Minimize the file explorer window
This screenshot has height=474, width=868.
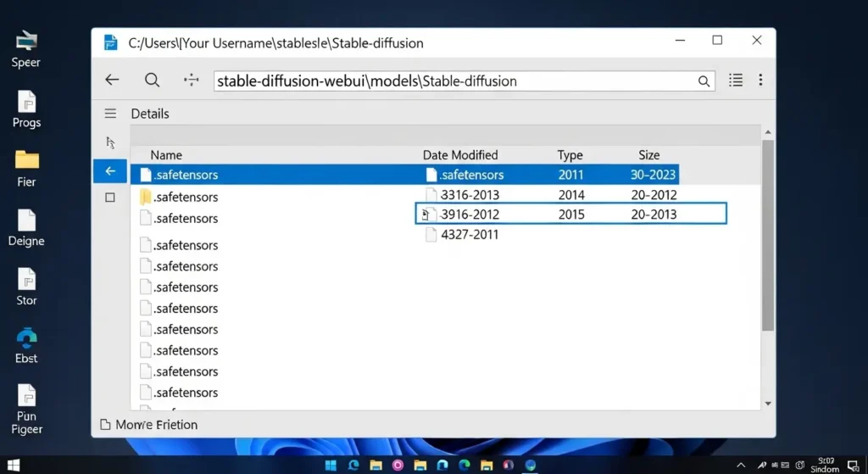pos(681,41)
